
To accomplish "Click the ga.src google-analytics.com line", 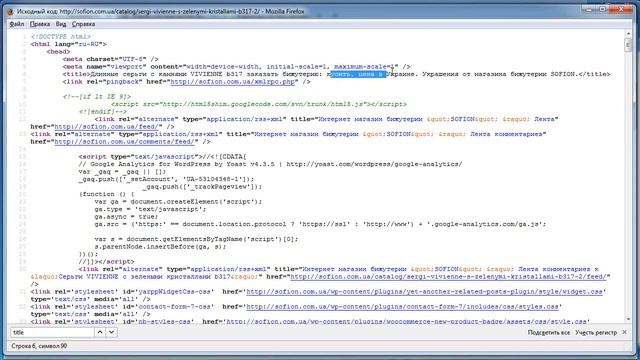I will click(320, 224).
